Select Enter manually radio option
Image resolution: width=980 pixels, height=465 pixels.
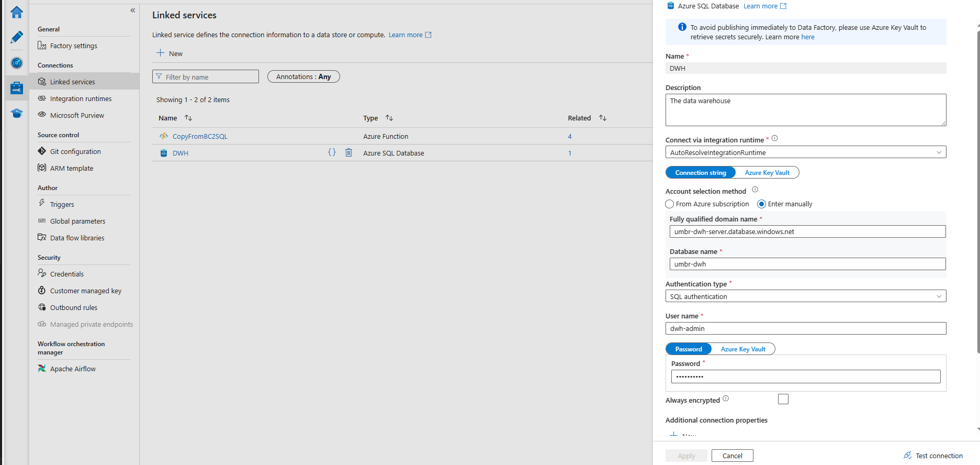761,204
